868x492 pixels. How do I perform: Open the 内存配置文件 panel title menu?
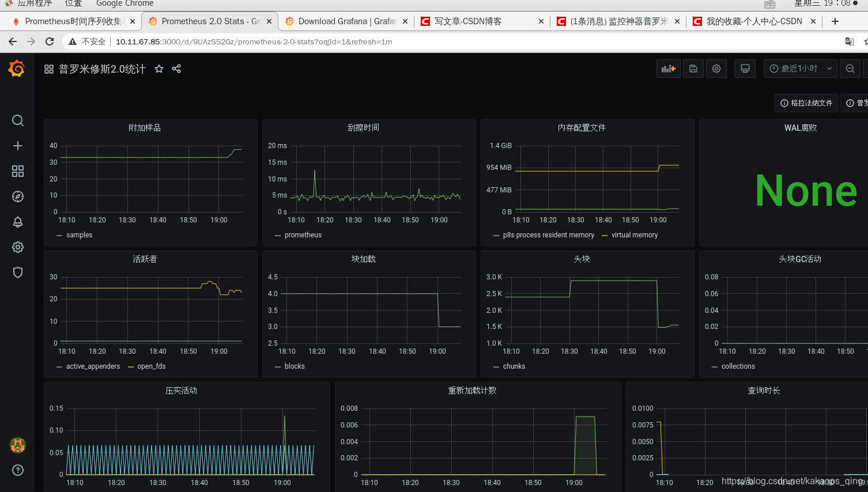[582, 128]
